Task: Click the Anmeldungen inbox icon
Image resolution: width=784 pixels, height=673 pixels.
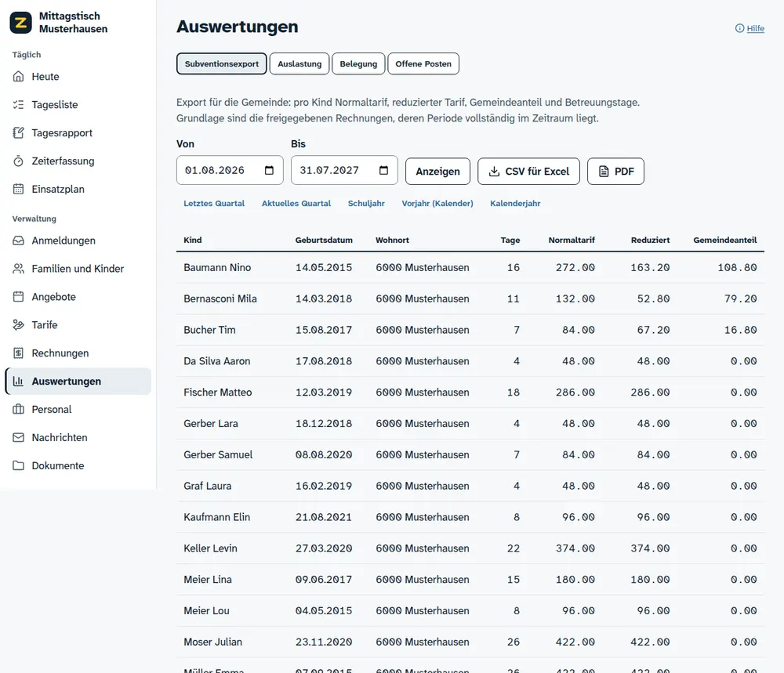Action: (19, 241)
